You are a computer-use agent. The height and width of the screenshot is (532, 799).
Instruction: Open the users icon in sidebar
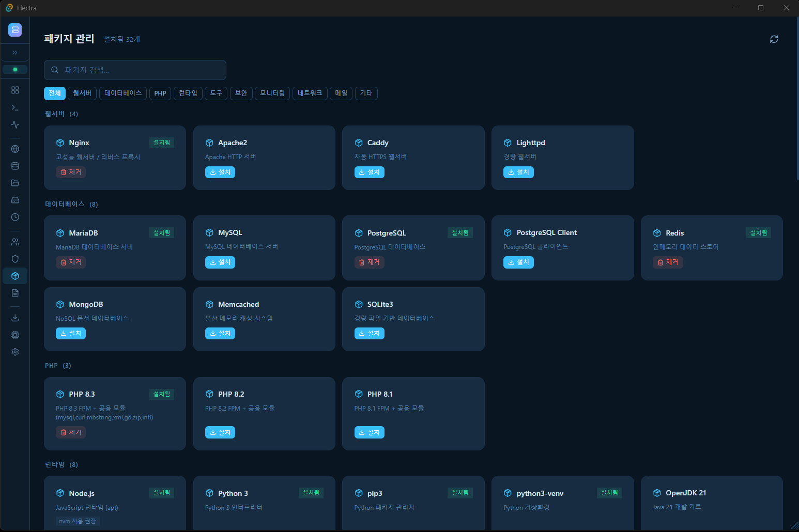tap(15, 242)
